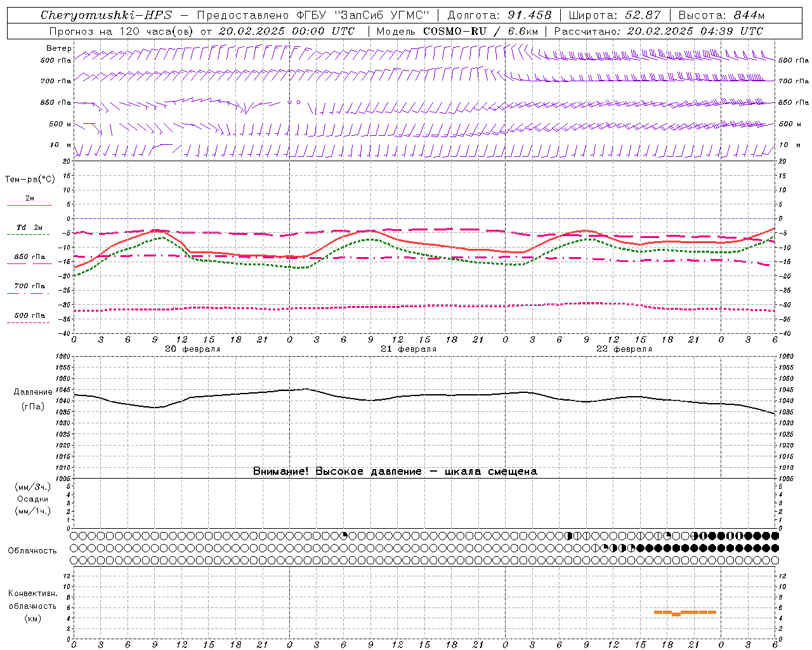Click the (гПа) unit under Давление

[33, 407]
